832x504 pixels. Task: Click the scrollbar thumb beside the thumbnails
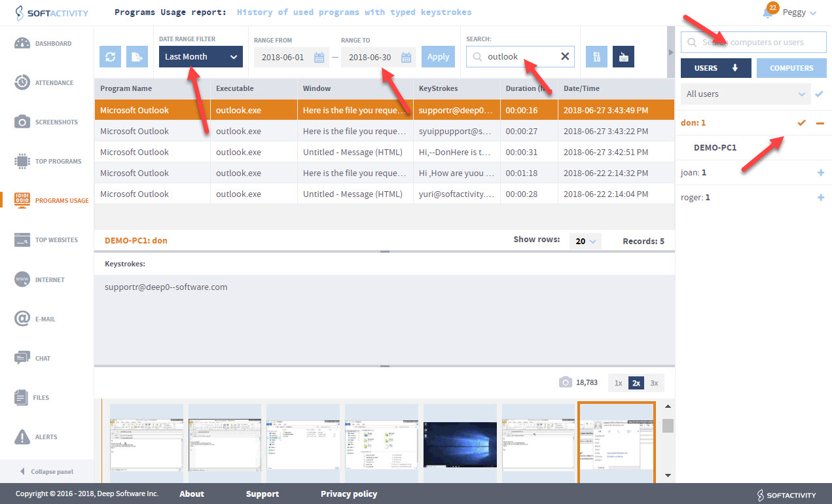tap(668, 426)
